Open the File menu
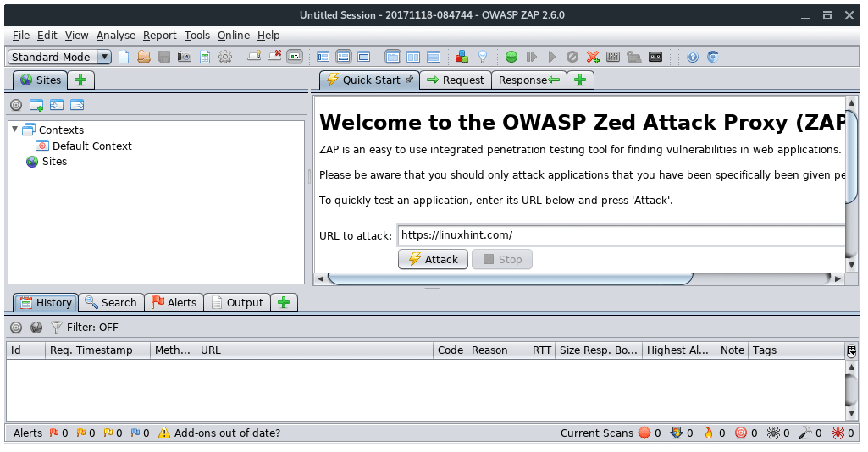868x452 pixels. 21,36
